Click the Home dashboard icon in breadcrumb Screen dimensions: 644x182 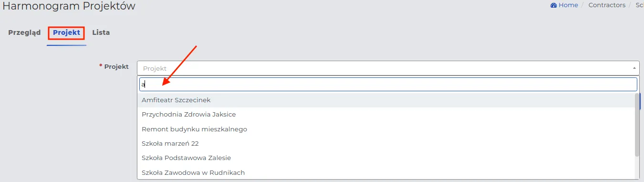553,5
